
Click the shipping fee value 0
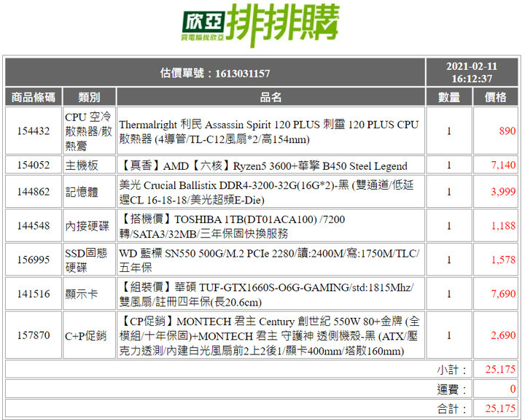[513, 389]
